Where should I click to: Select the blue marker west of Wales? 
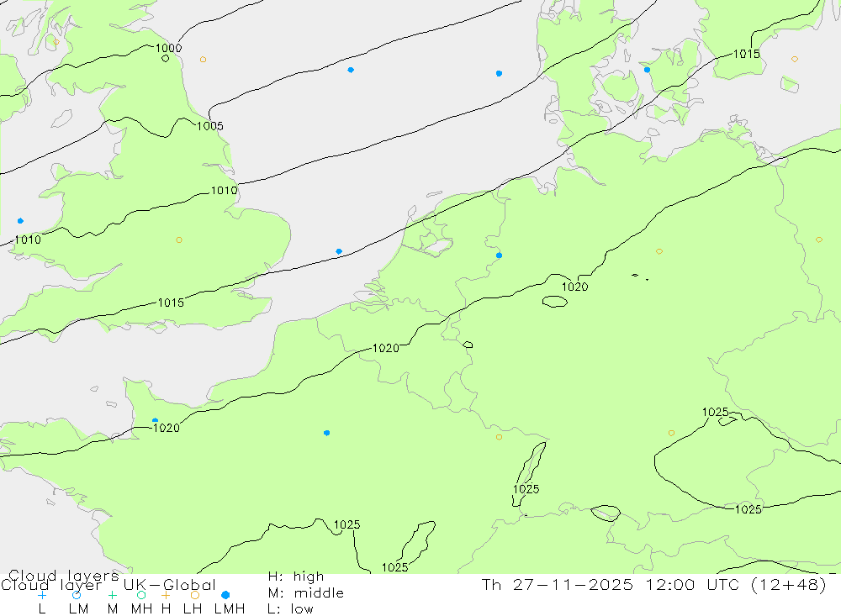pos(20,221)
